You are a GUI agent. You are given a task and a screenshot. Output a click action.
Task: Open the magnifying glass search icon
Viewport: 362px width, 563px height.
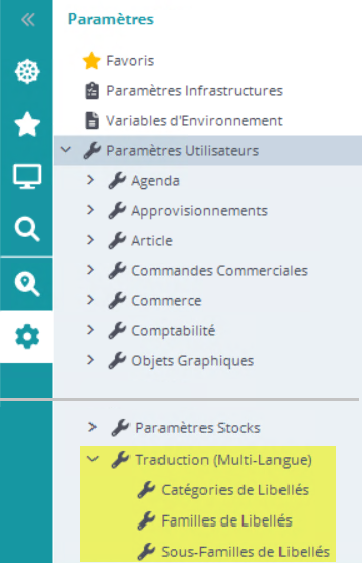click(x=27, y=229)
